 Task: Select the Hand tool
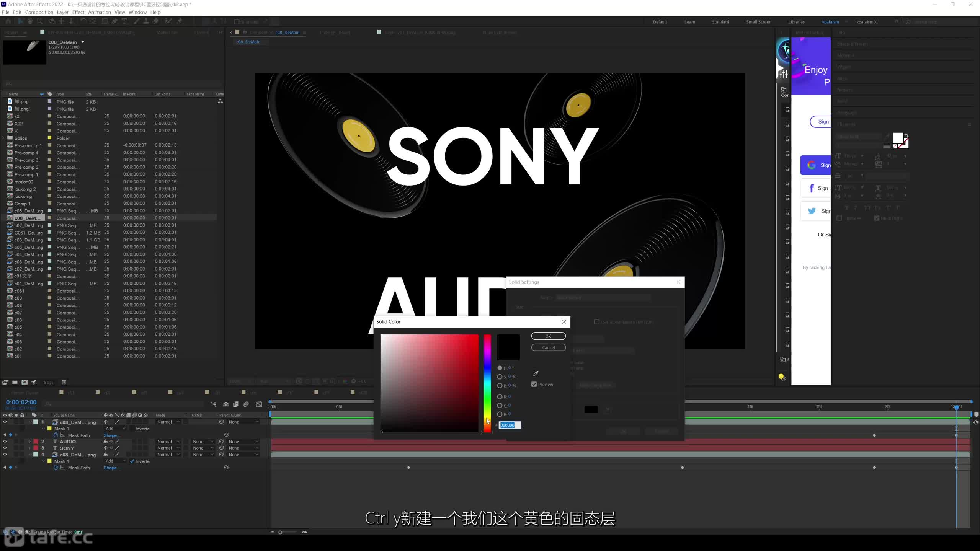click(30, 22)
